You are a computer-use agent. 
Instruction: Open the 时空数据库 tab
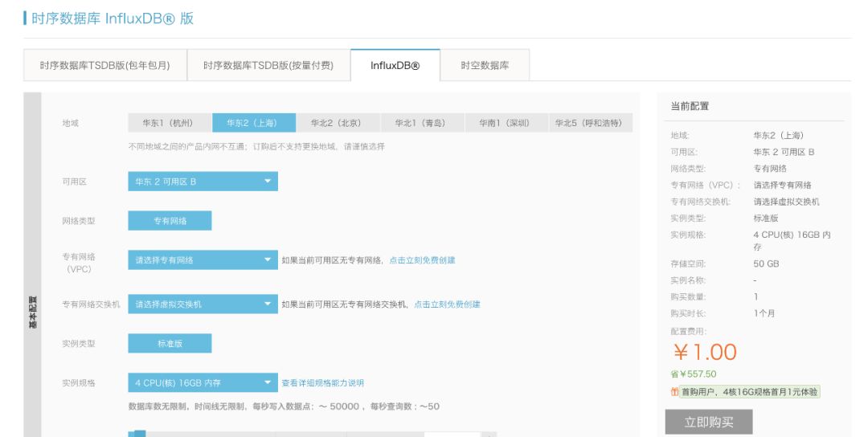[485, 65]
